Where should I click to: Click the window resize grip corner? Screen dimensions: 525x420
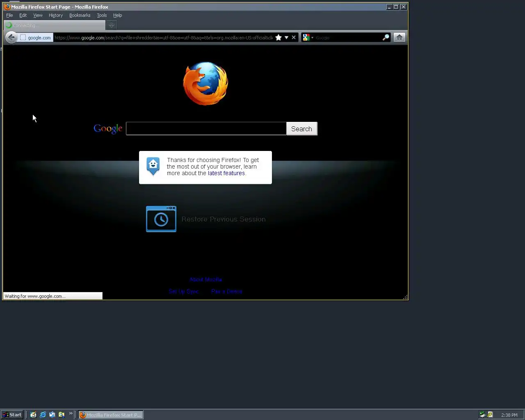point(405,297)
